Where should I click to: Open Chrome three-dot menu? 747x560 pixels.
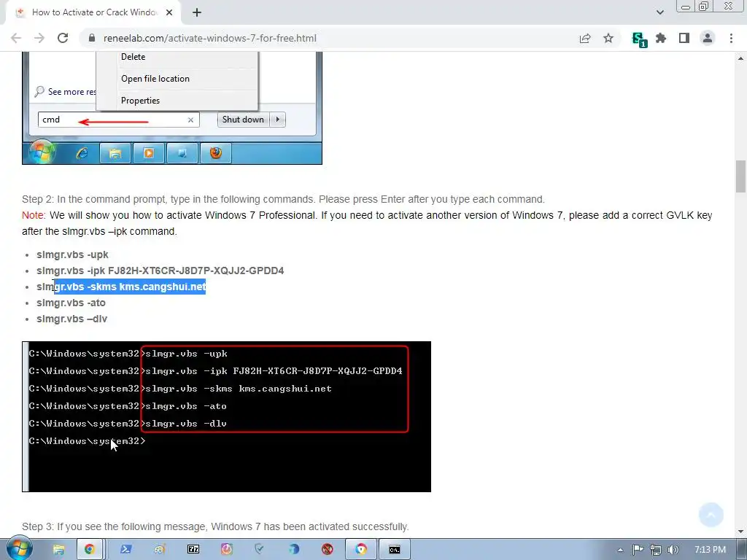tap(731, 38)
